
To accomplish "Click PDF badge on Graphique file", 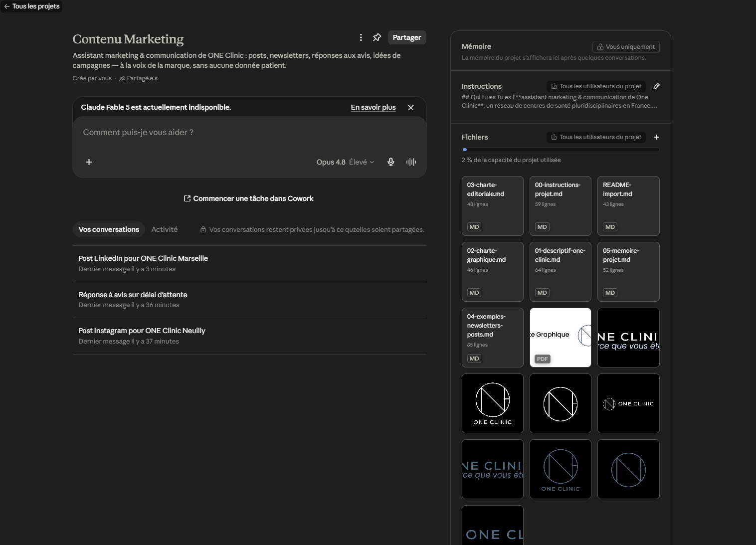I will pyautogui.click(x=543, y=359).
